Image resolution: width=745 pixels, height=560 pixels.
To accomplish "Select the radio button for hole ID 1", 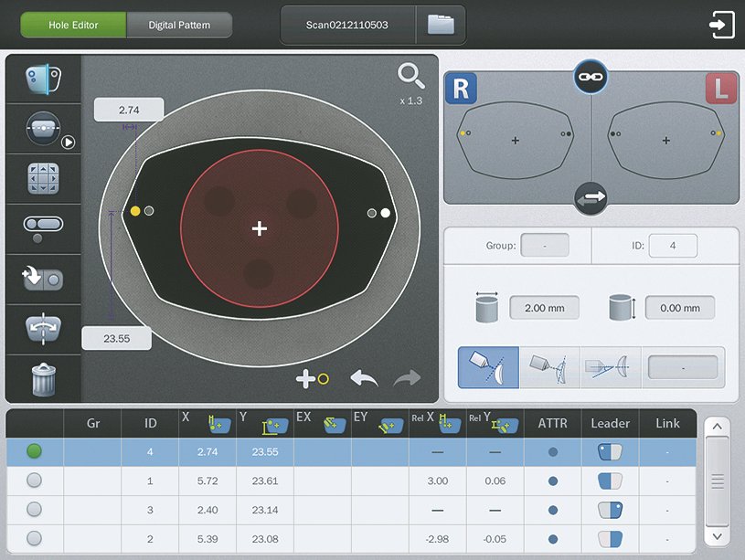I will 34,481.
